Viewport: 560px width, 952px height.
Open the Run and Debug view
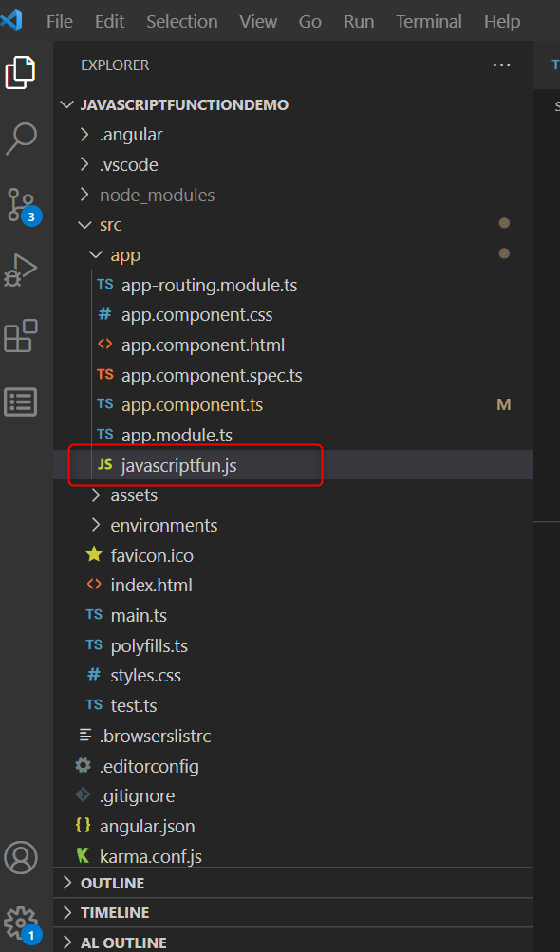(x=22, y=271)
